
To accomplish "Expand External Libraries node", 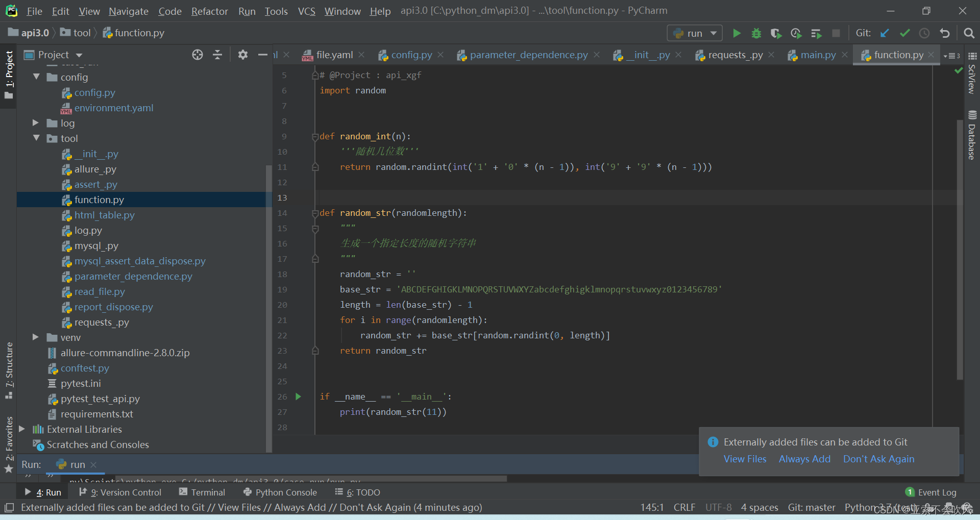I will tap(21, 429).
